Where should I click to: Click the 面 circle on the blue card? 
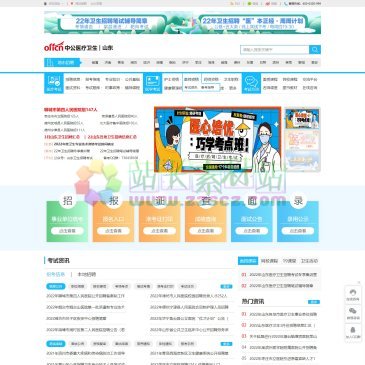coord(252,201)
